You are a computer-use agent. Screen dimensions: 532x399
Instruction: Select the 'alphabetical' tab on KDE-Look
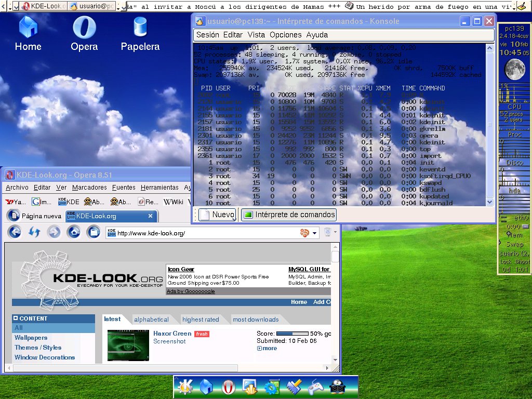[151, 320]
